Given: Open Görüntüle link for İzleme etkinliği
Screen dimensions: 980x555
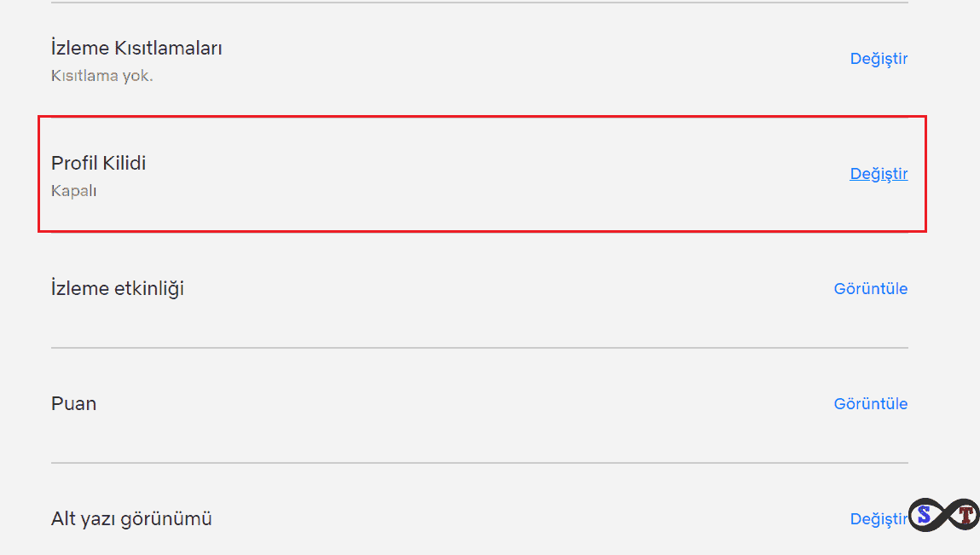Looking at the screenshot, I should pos(870,289).
